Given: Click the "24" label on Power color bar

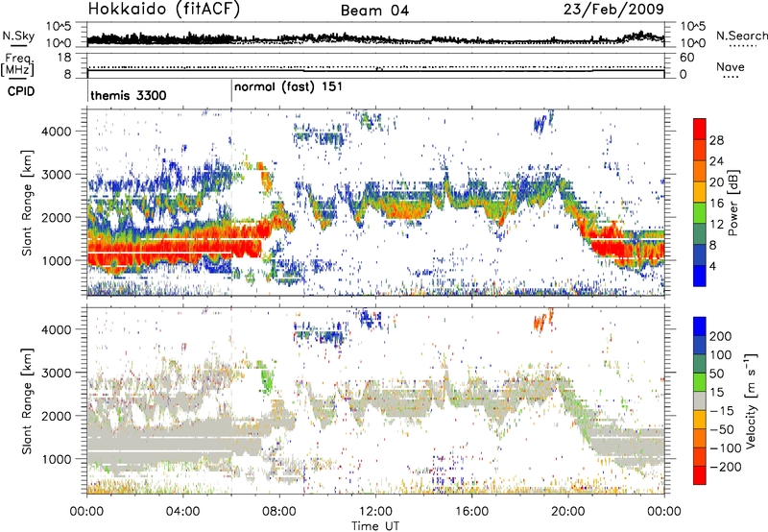Looking at the screenshot, I should tap(716, 161).
